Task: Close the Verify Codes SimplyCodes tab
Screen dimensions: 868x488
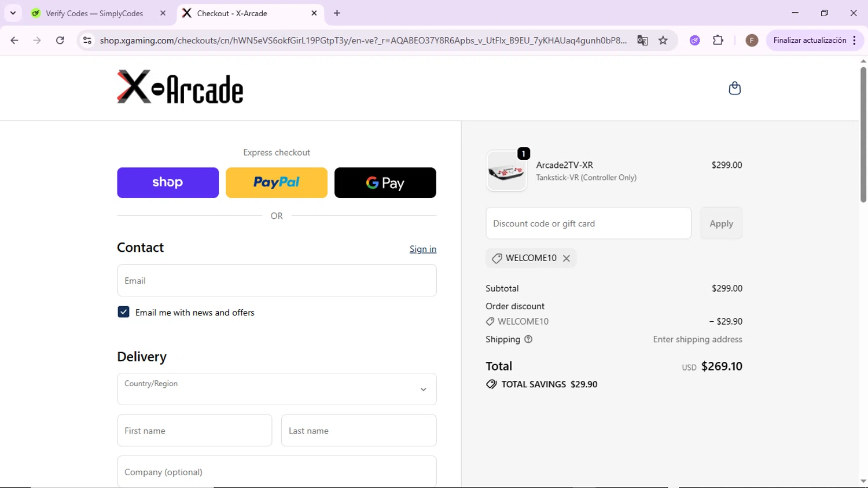Action: click(163, 13)
